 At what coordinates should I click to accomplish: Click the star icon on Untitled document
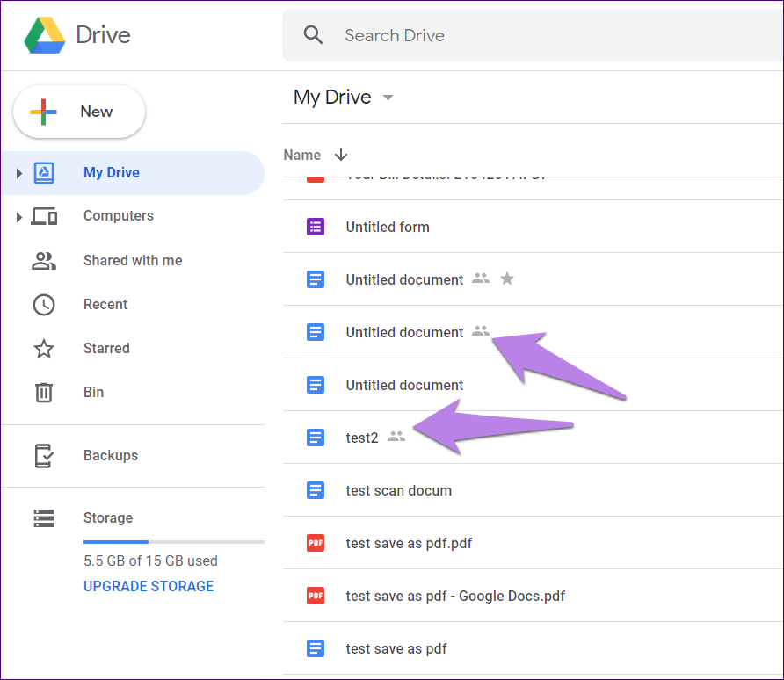click(x=507, y=279)
